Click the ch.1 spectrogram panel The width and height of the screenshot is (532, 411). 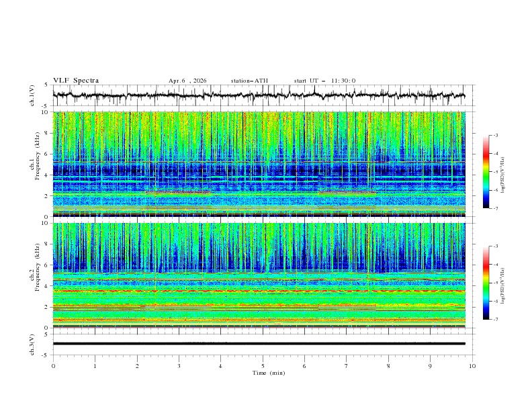(x=259, y=164)
